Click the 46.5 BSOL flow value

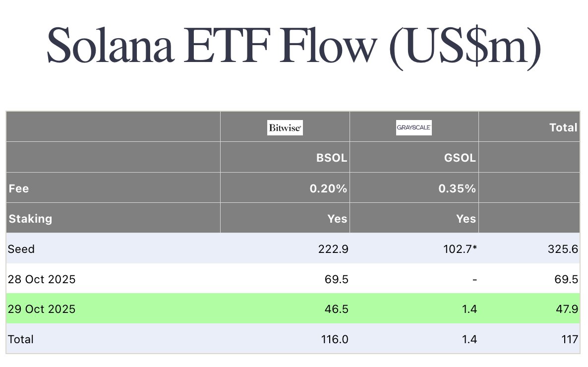(x=338, y=309)
